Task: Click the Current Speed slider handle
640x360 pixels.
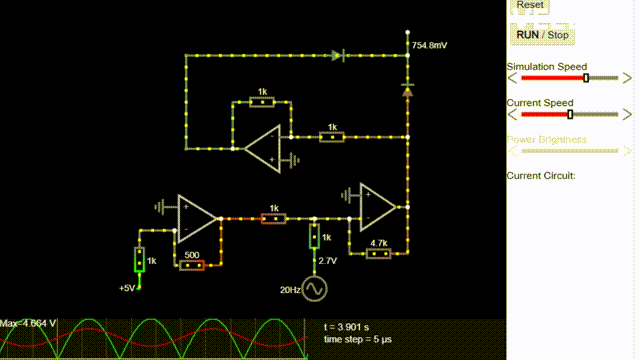Action: point(570,114)
